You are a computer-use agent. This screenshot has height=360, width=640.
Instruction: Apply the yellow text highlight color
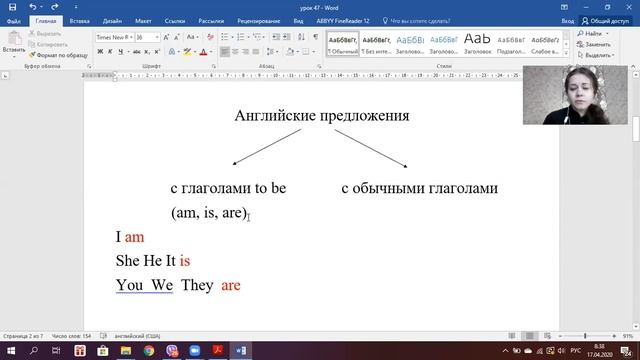pos(187,52)
